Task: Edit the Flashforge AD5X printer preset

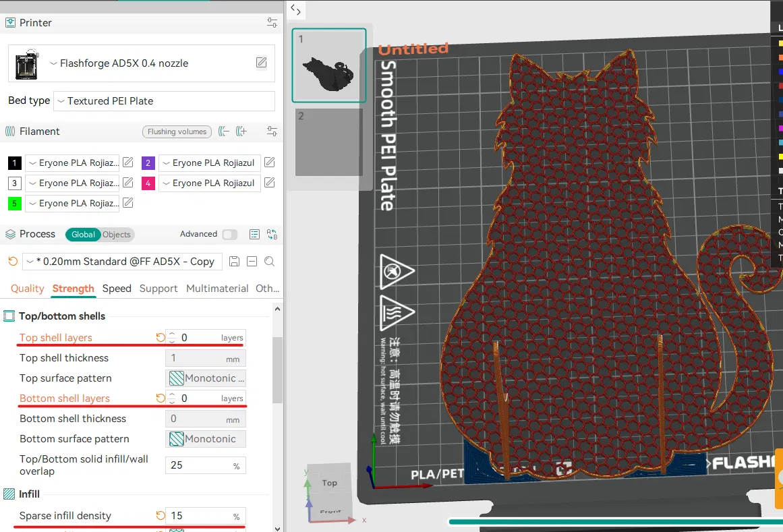Action: pos(261,63)
